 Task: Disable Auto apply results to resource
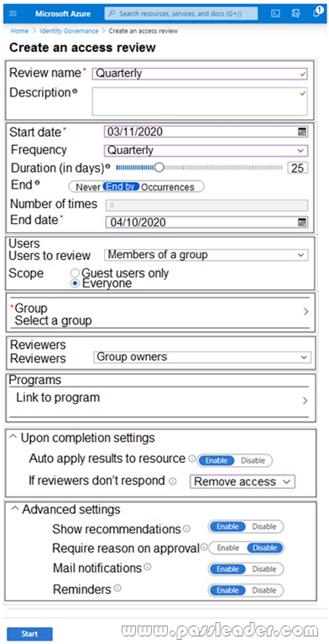(253, 460)
